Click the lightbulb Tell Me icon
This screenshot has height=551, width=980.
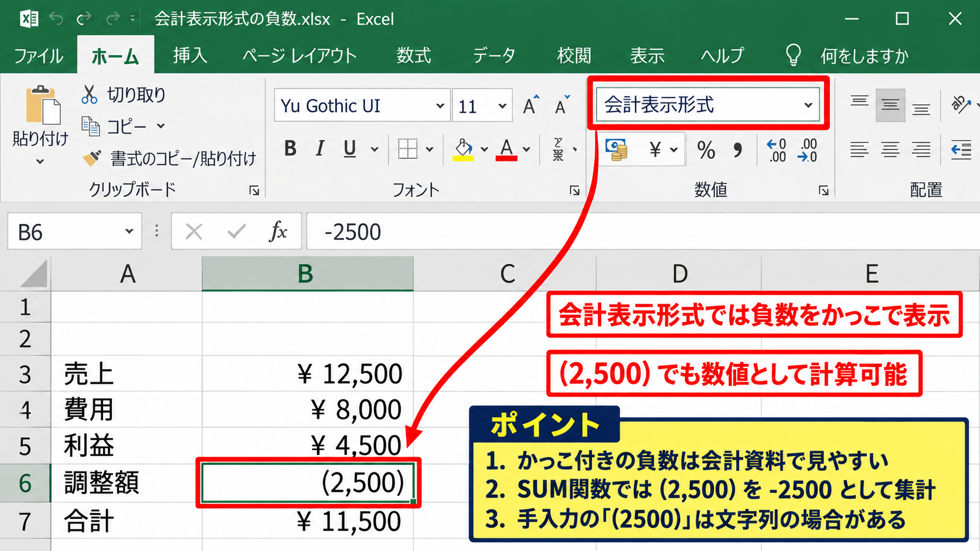pyautogui.click(x=793, y=55)
